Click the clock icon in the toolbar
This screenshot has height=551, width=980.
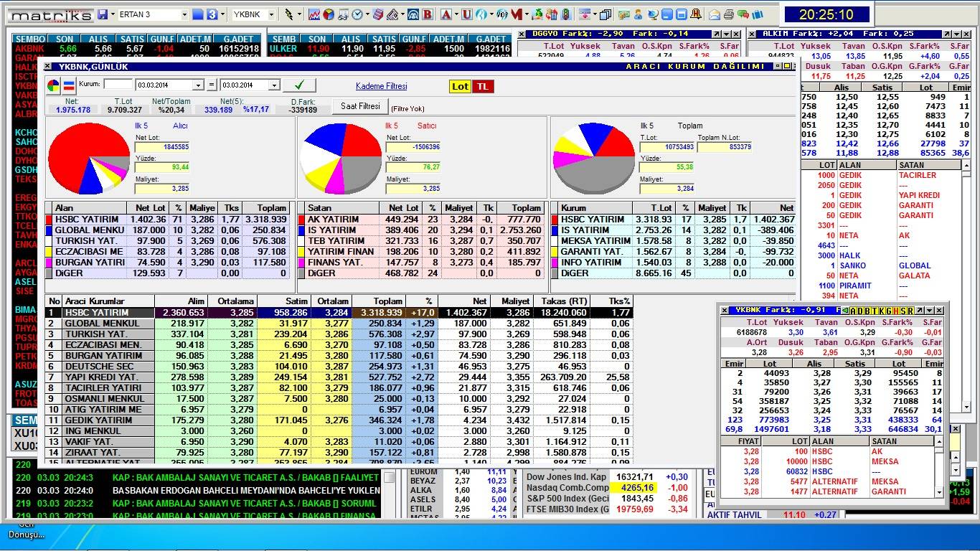(357, 14)
